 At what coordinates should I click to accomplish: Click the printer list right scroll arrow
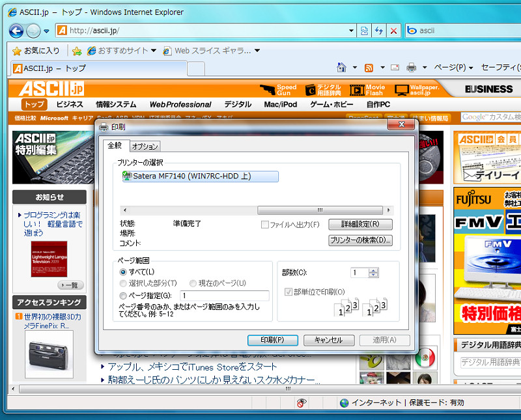tap(388, 210)
